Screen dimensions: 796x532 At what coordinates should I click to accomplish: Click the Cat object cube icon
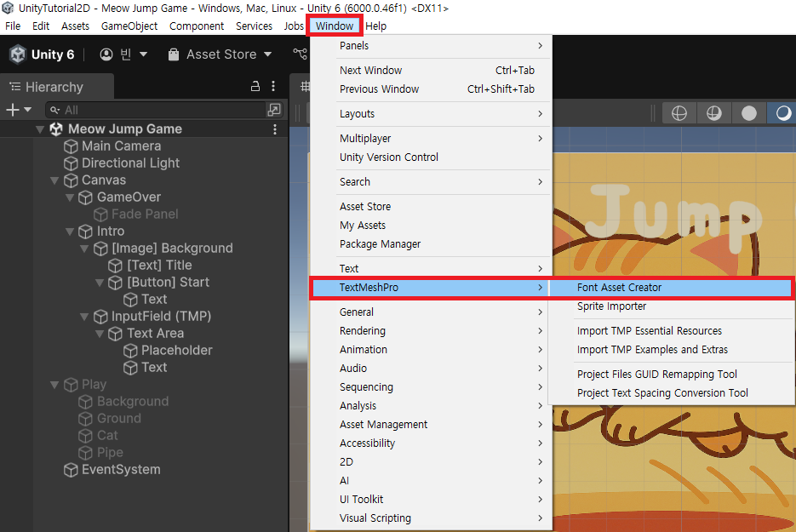[85, 436]
